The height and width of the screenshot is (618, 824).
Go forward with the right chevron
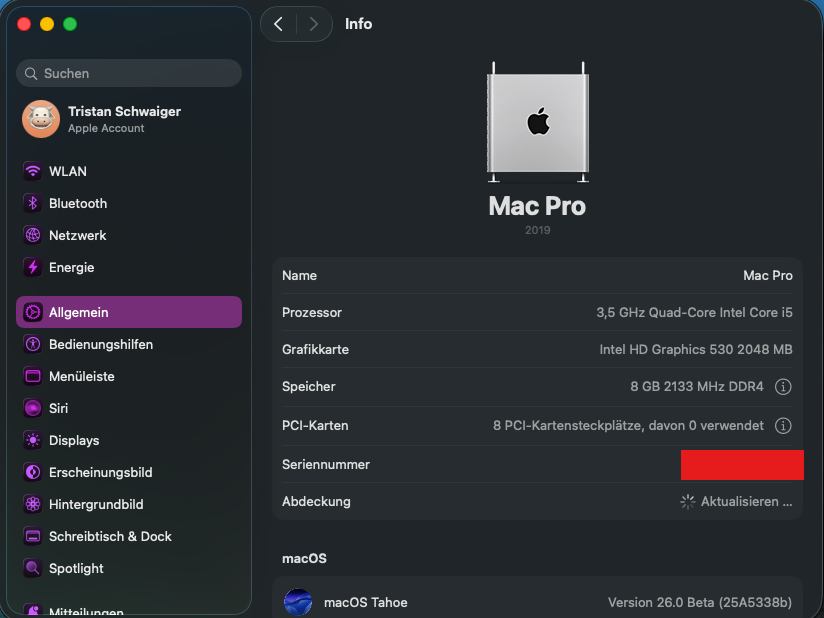[314, 24]
